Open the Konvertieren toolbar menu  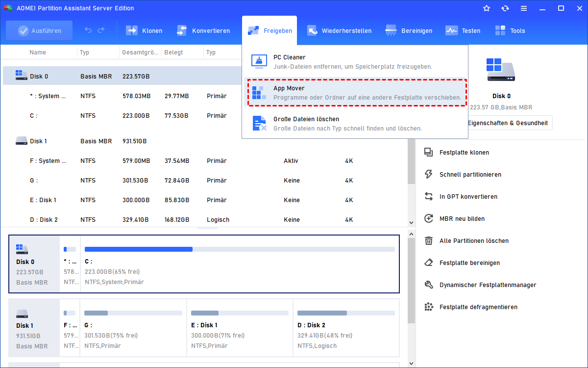pos(203,30)
